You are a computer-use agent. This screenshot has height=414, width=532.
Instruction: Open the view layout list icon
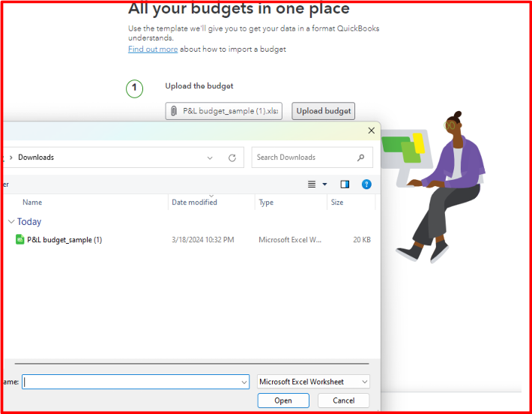(x=312, y=184)
